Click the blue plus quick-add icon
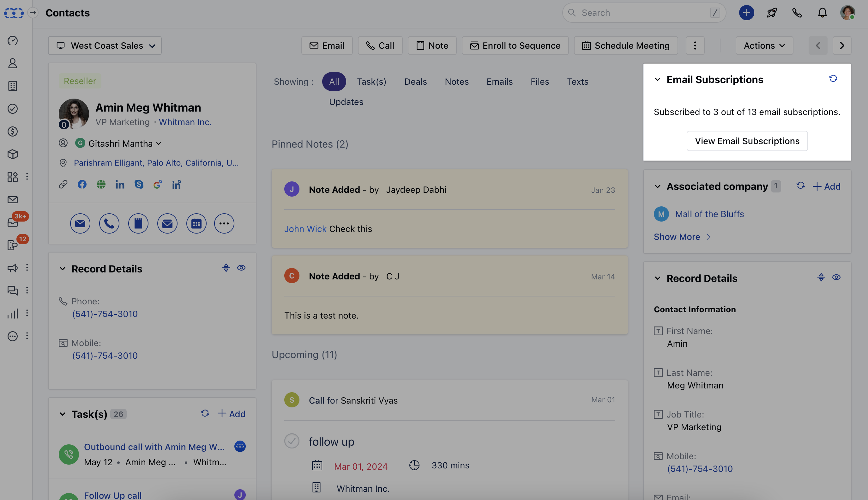Screen dimensions: 868x500 [746, 13]
